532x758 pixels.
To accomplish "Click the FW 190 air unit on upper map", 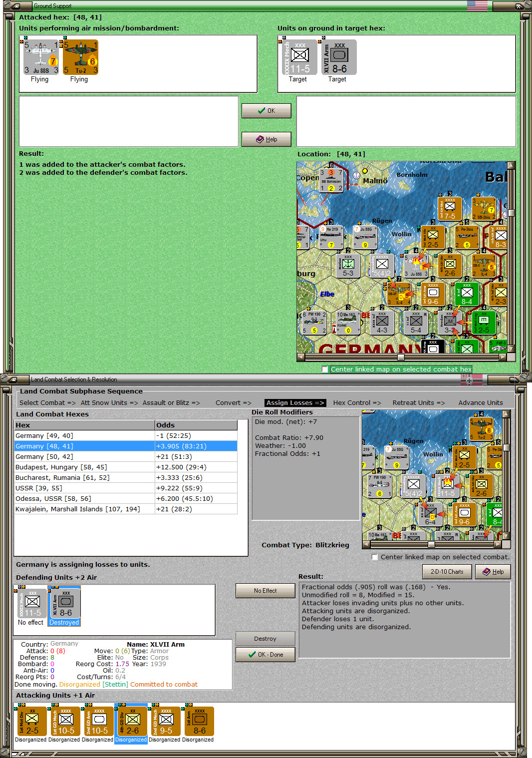I will (314, 323).
